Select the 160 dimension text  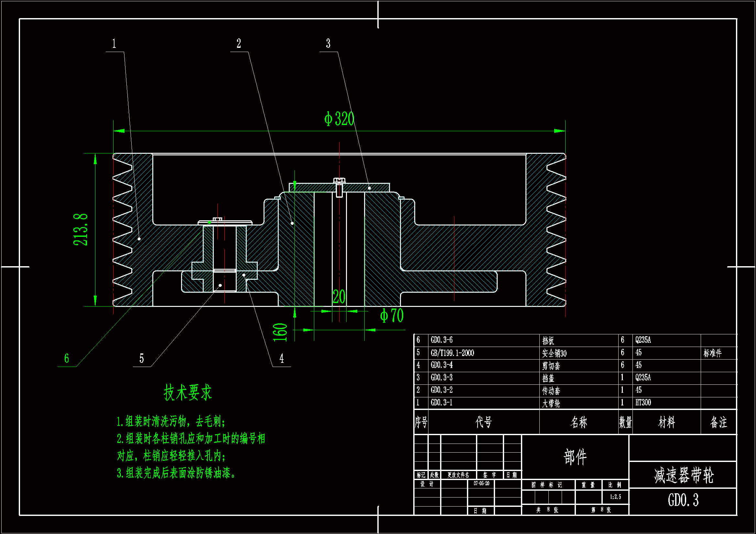(x=281, y=332)
